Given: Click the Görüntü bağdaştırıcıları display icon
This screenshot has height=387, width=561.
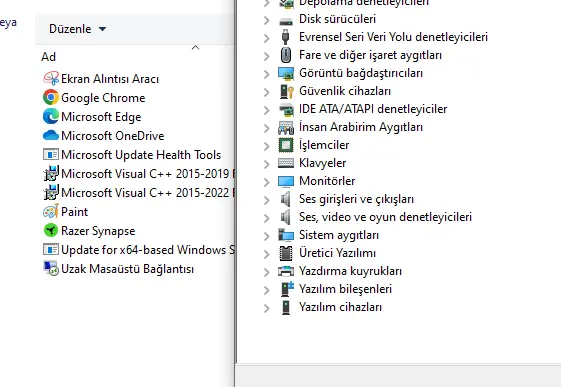Looking at the screenshot, I should pos(286,73).
